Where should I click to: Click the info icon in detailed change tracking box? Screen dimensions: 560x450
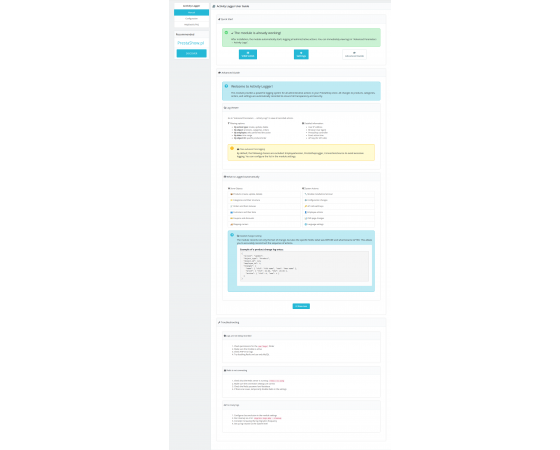pos(232,235)
